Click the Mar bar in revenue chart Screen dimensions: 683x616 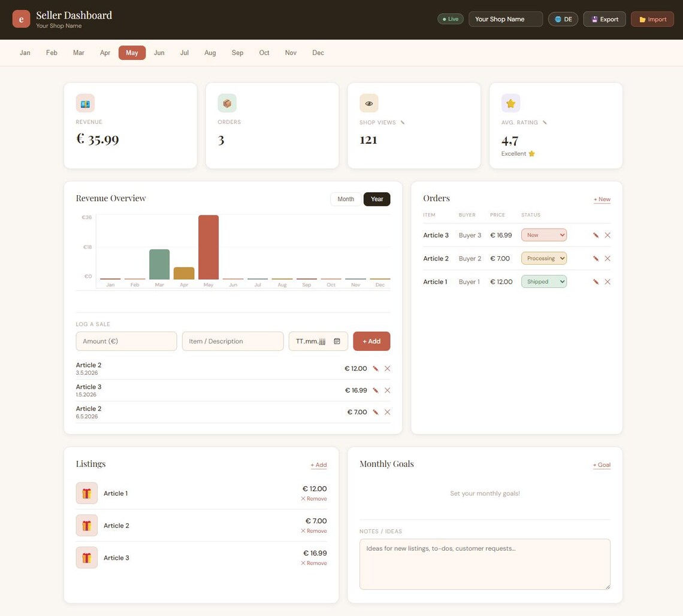click(x=159, y=264)
